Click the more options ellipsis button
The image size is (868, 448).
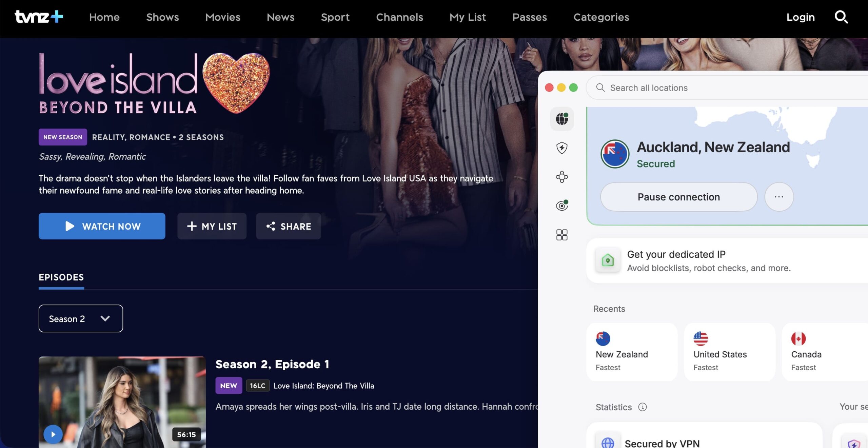coord(779,197)
